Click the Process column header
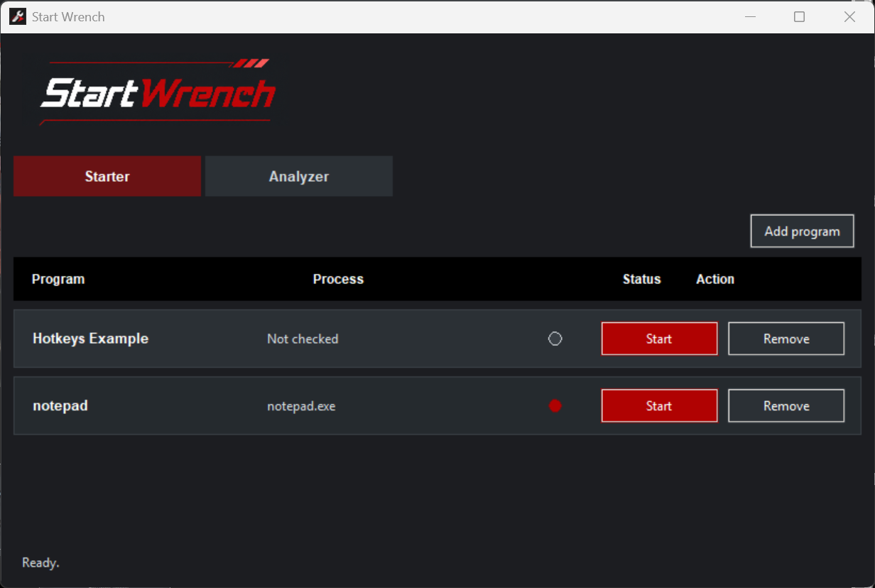 (x=338, y=279)
